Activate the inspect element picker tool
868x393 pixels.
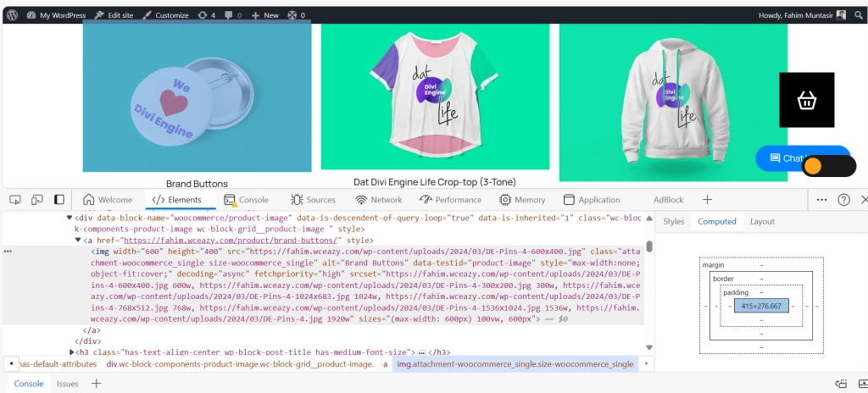click(x=15, y=200)
